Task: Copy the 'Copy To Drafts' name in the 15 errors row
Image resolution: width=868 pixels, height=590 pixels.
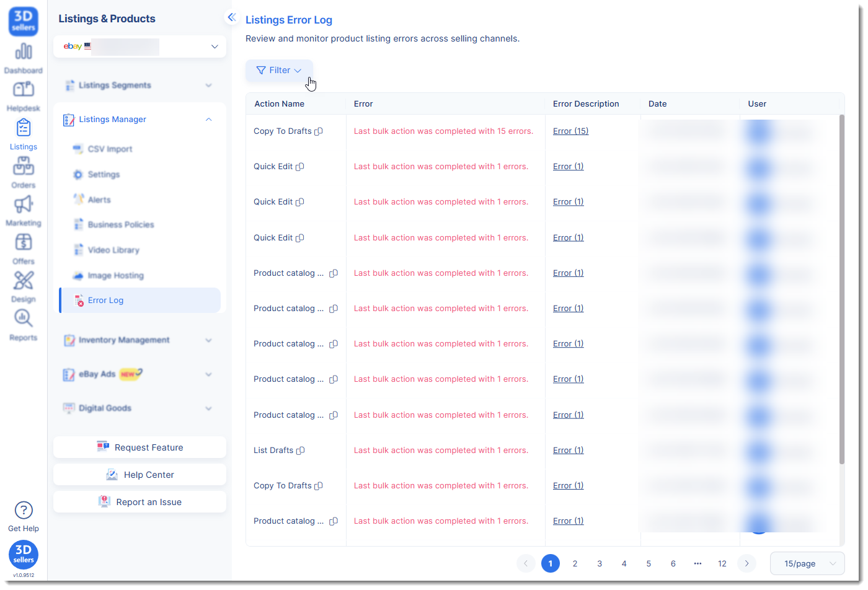Action: (319, 131)
